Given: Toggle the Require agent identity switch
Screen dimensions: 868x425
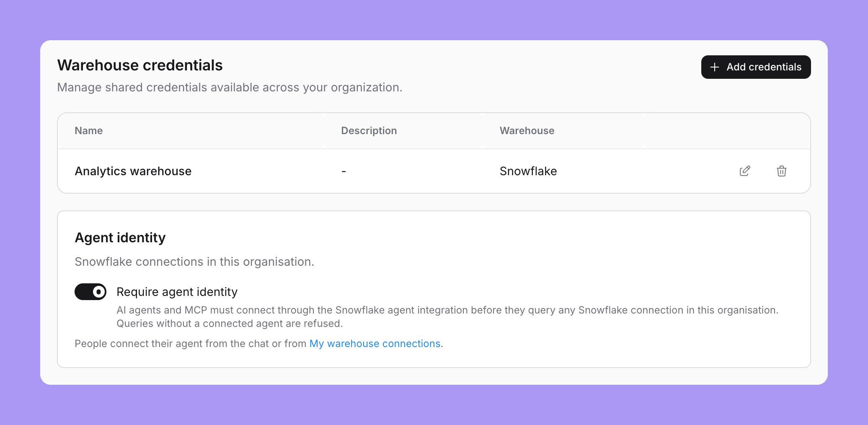Looking at the screenshot, I should (90, 292).
